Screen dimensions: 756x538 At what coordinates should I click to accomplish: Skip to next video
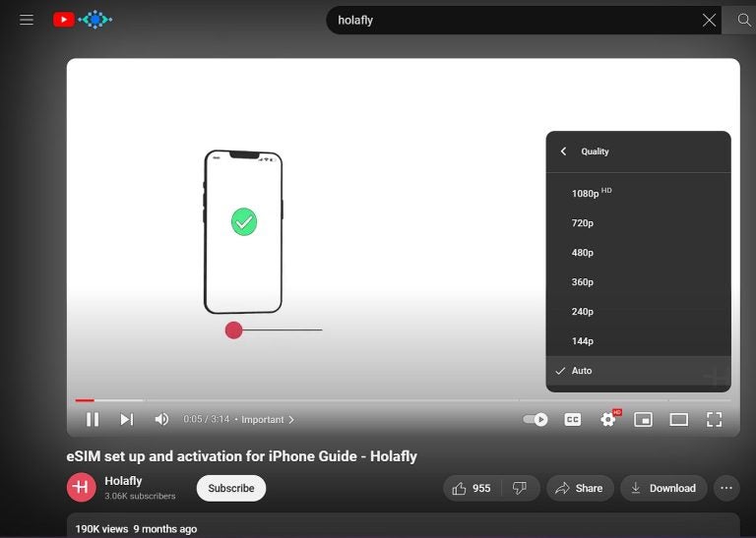point(126,420)
